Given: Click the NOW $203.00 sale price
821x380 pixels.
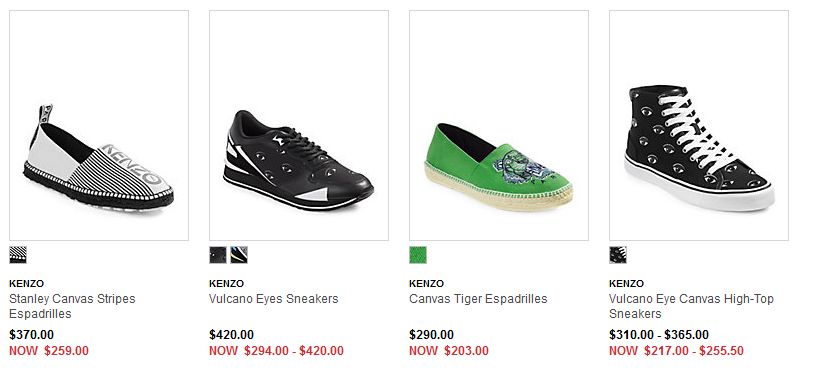Looking at the screenshot, I should 449,351.
